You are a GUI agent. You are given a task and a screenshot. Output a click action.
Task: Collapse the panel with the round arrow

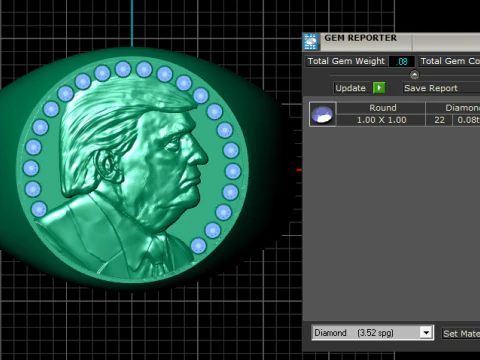tap(414, 75)
